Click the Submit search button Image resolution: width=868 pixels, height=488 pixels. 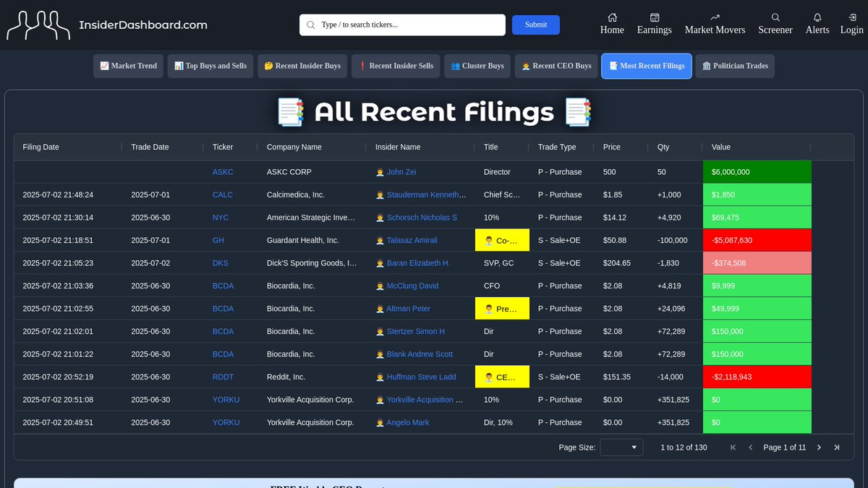point(536,25)
